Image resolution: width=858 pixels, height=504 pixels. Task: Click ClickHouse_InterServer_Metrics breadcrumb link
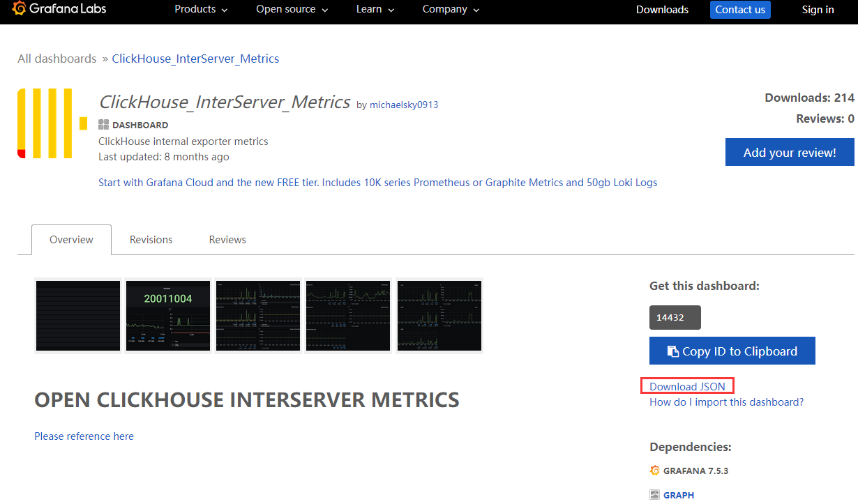(195, 59)
